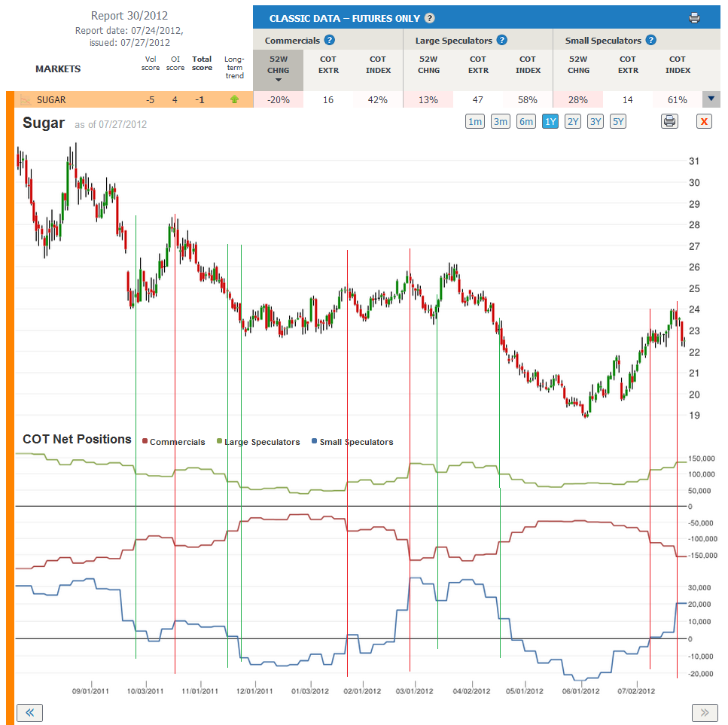Sort by Small Speculators COT EXTR column
Screen dimensions: 728x725
click(x=628, y=65)
